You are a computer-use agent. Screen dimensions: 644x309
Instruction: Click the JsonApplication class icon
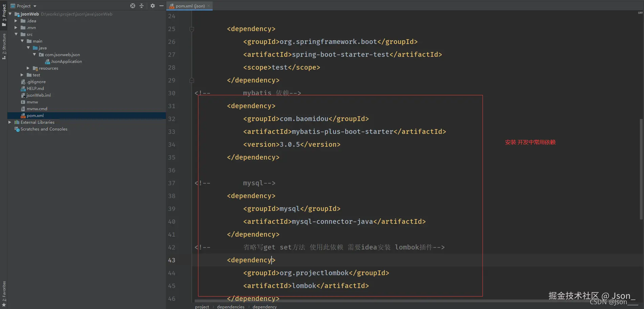pos(47,62)
